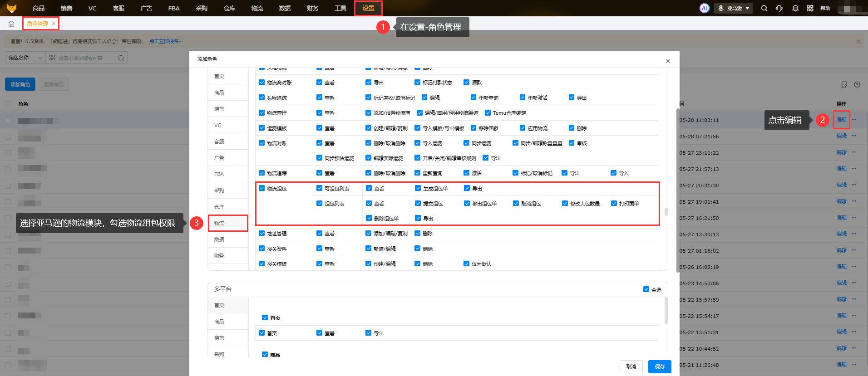Open the 设置 menu in top navigation

pyautogui.click(x=368, y=8)
